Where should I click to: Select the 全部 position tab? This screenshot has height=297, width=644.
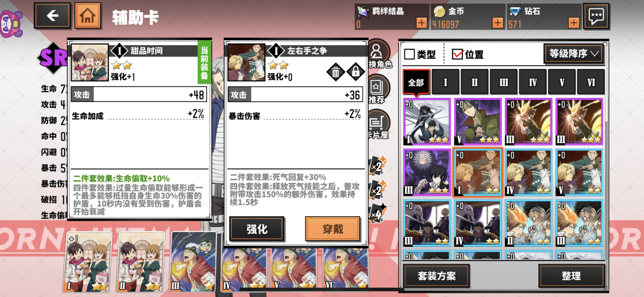tap(416, 82)
